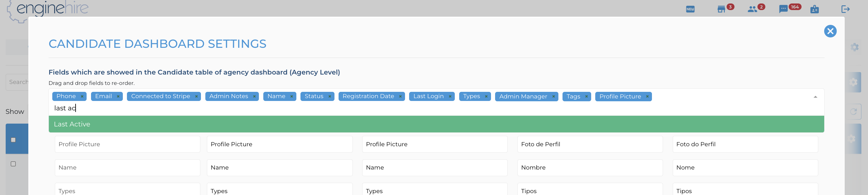
Task: Click the Nome input field
Action: click(x=745, y=167)
